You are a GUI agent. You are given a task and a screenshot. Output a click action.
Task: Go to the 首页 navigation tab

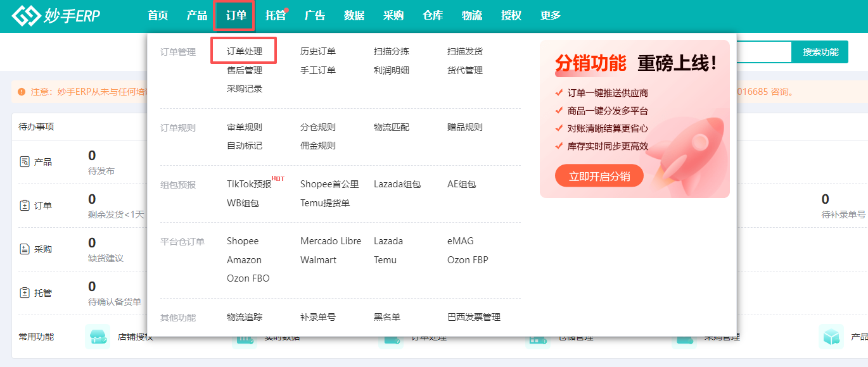(x=157, y=16)
